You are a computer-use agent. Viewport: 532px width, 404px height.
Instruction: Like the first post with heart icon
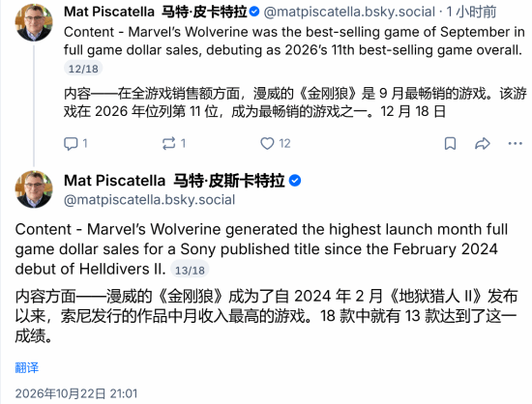pyautogui.click(x=267, y=144)
